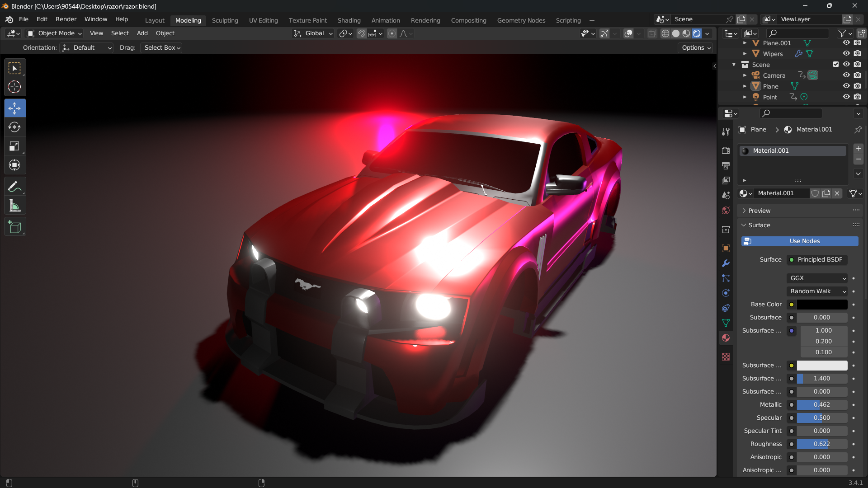Viewport: 868px width, 488px height.
Task: Select the 3D Cursor tool
Action: click(x=14, y=87)
